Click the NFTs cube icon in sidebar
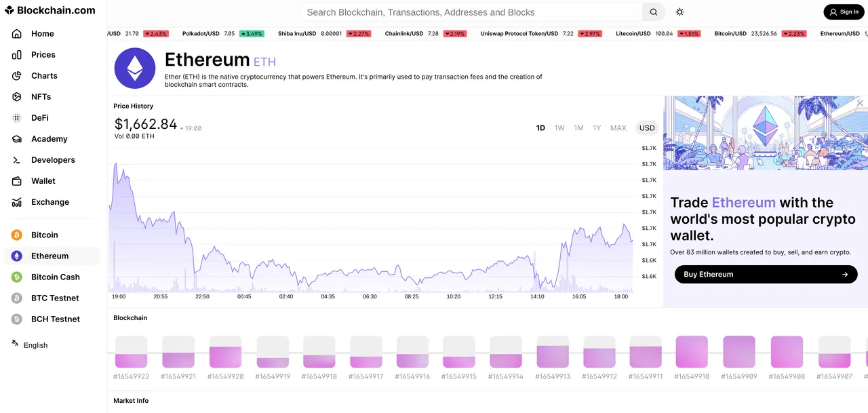 (17, 96)
